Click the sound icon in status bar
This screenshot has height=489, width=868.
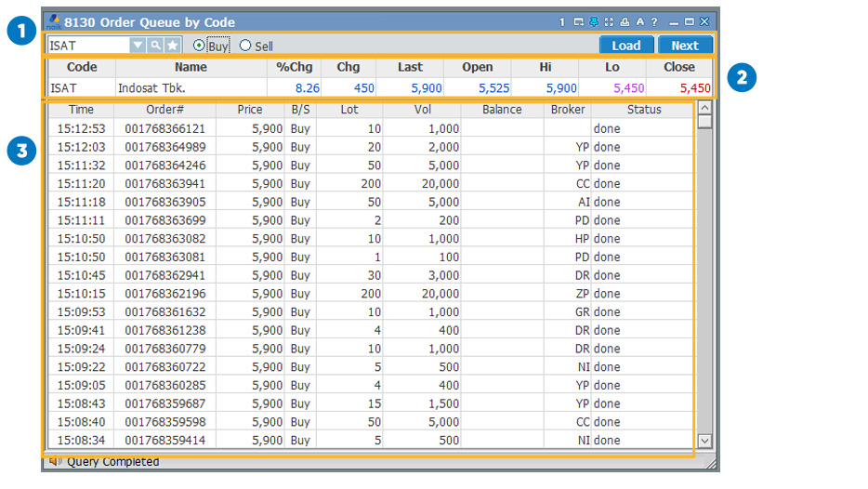pos(55,461)
